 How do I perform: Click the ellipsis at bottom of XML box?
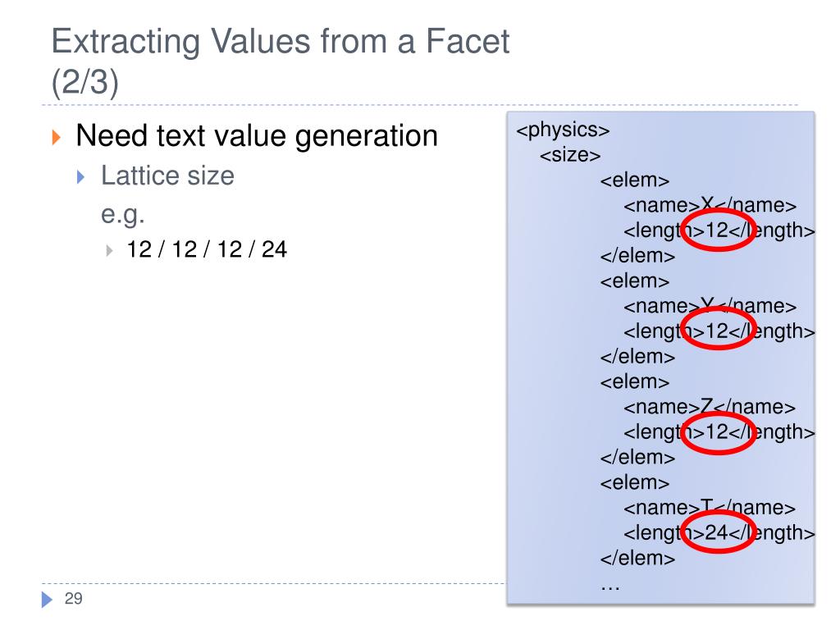(610, 587)
